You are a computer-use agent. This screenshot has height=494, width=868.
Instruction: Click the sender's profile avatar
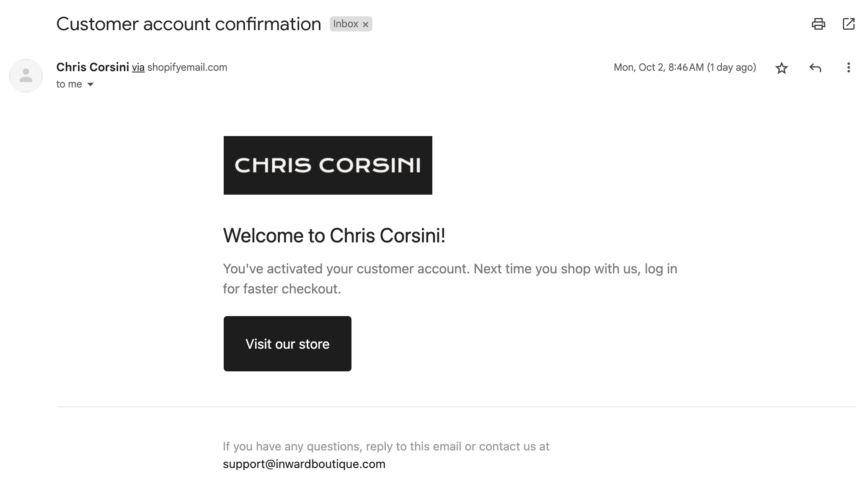click(26, 76)
